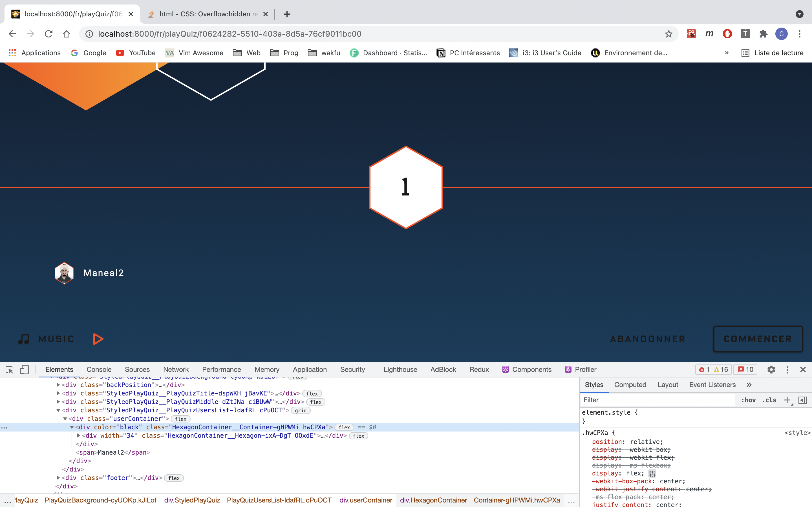Click the inspect element picker icon
The height and width of the screenshot is (507, 812).
[9, 370]
